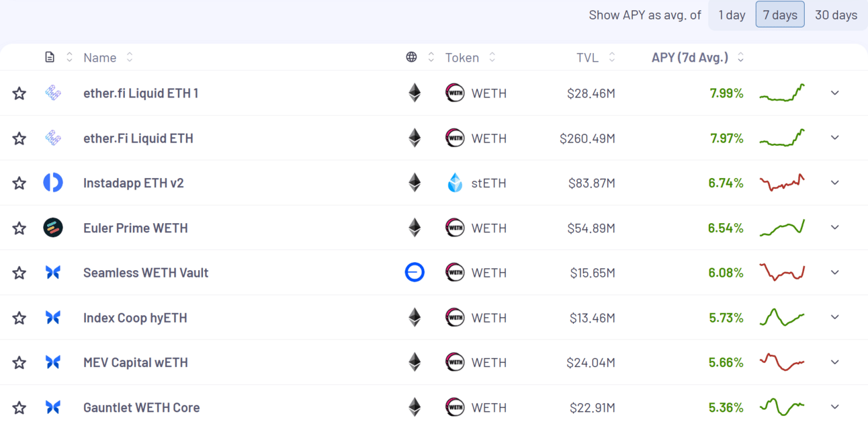Expand the ether.fi Liquid ETH 1 row
This screenshot has width=868, height=422.
click(835, 93)
